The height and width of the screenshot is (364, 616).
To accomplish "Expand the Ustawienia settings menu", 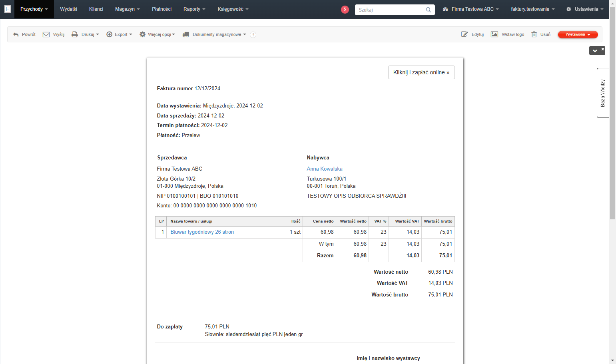I will tap(585, 9).
